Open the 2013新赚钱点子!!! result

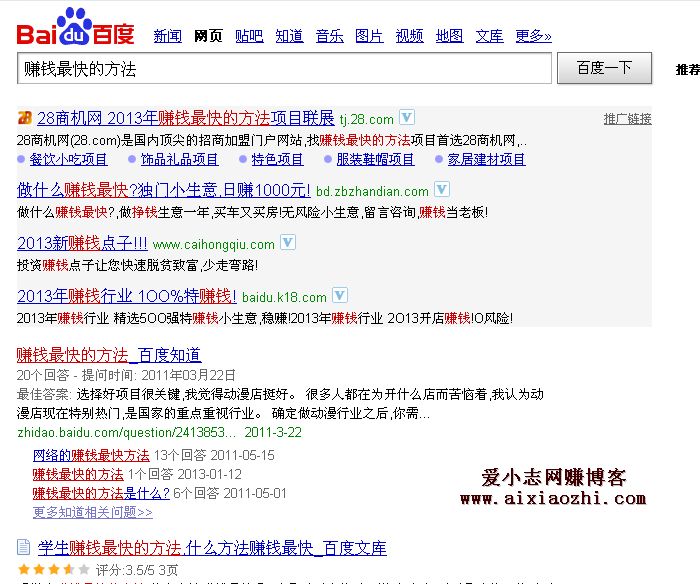click(82, 243)
